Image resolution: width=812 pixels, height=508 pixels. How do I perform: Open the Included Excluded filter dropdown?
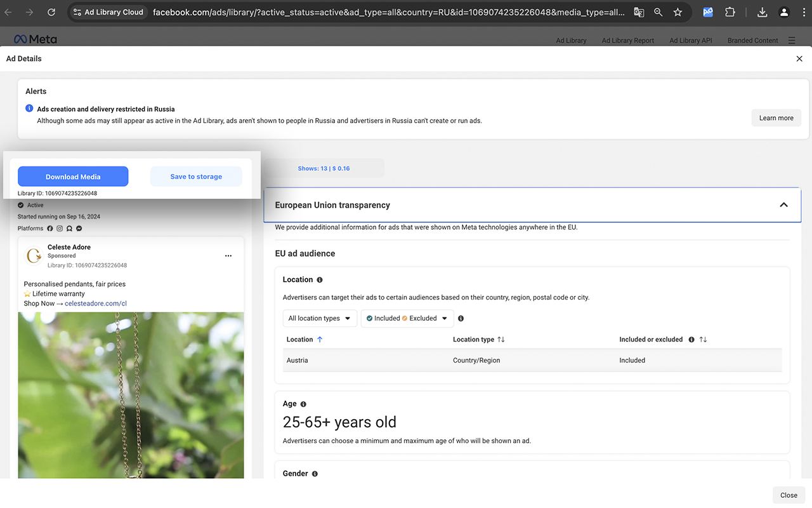pos(407,318)
